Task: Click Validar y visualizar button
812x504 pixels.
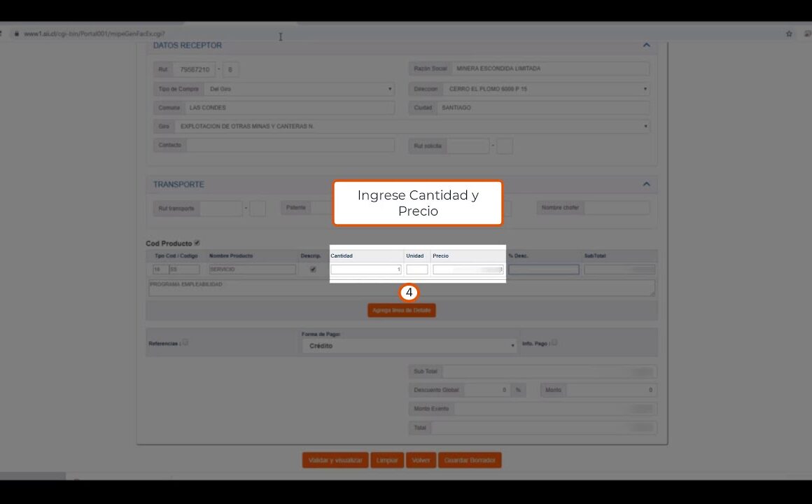Action: [335, 460]
